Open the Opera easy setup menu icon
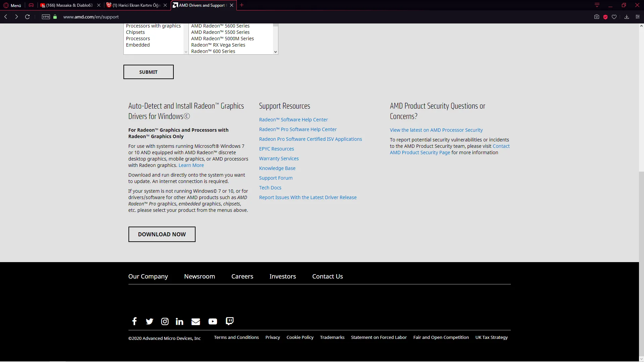 pyautogui.click(x=638, y=17)
